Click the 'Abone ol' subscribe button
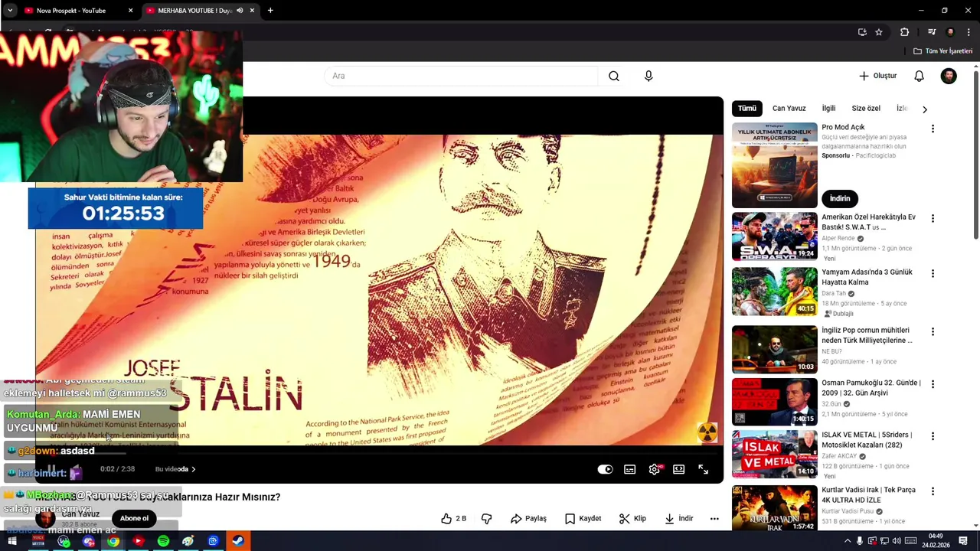 point(134,518)
